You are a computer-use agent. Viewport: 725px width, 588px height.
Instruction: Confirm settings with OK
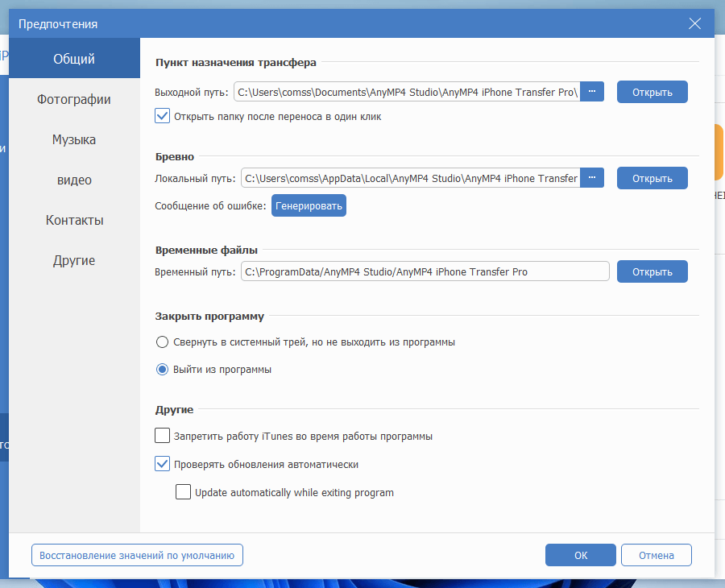580,555
